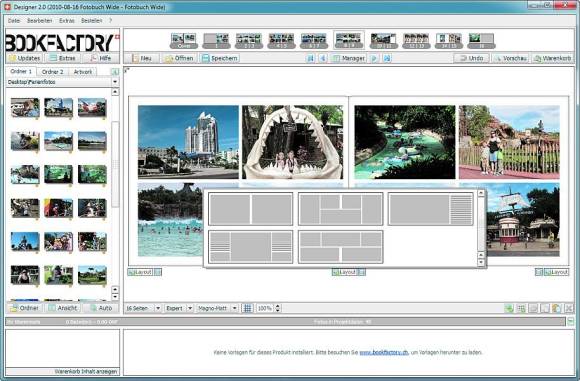
Task: Click the right page Layout button
Action: [556, 272]
